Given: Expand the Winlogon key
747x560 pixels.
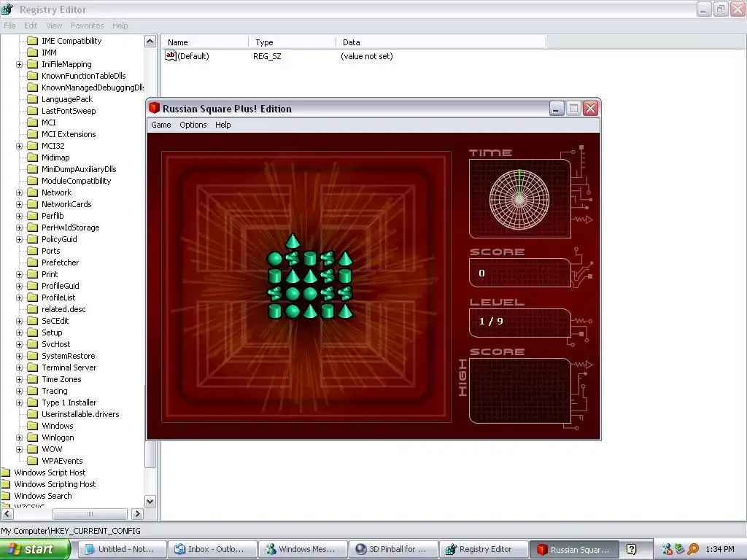Looking at the screenshot, I should pos(19,437).
